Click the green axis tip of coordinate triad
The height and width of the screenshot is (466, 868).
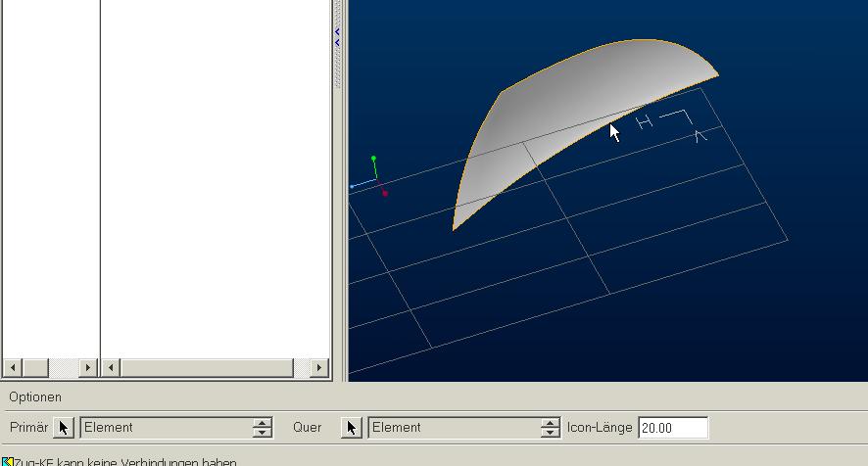(x=373, y=159)
